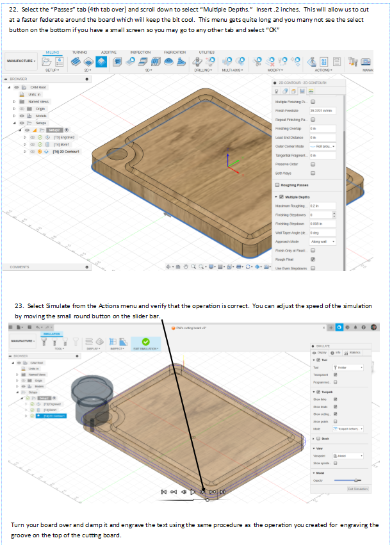Viewport: 392px width, 545px height.
Task: Toggle the Transparent checkbox in the Simulate panel
Action: point(336,375)
